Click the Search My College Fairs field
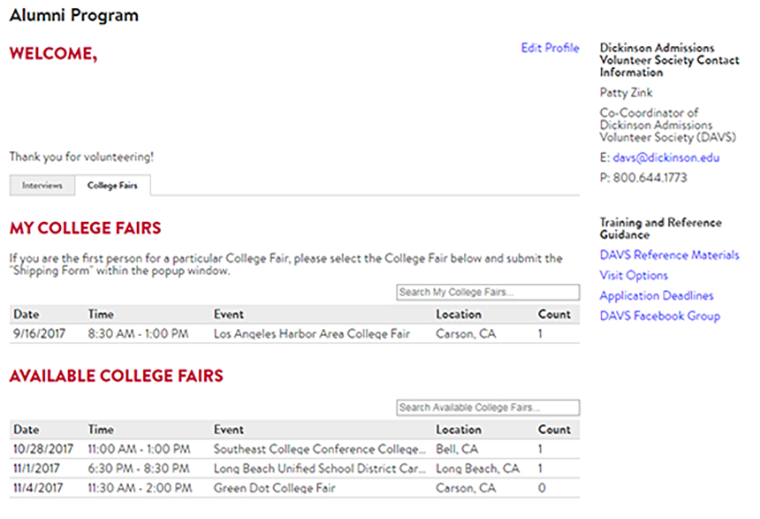The height and width of the screenshot is (519, 760). [488, 292]
